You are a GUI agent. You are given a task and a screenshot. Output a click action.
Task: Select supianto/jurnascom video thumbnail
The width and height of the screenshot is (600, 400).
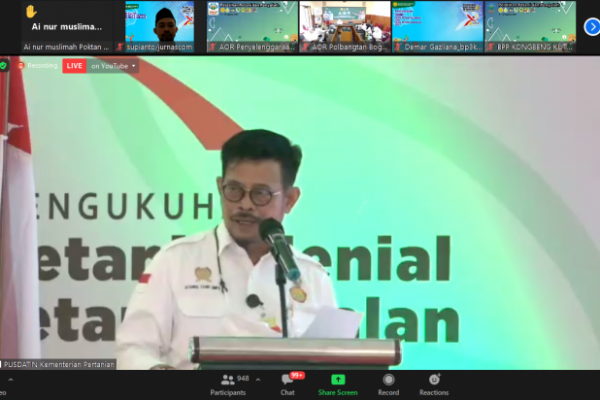[x=160, y=27]
